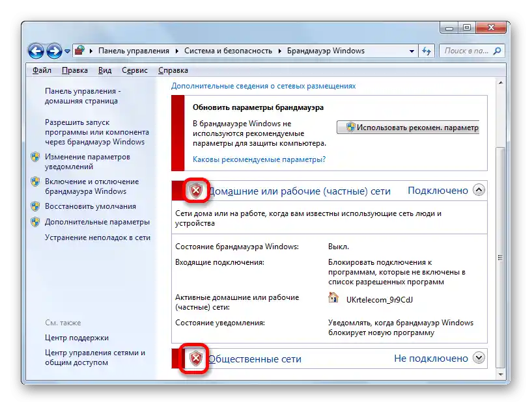Click the red shield icon of Домашние или рабочие сети
The height and width of the screenshot is (406, 532).
[196, 191]
